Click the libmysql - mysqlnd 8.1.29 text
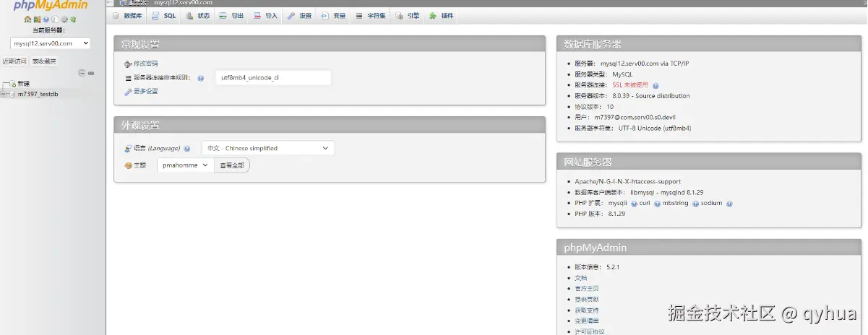The image size is (868, 335). coord(666,193)
